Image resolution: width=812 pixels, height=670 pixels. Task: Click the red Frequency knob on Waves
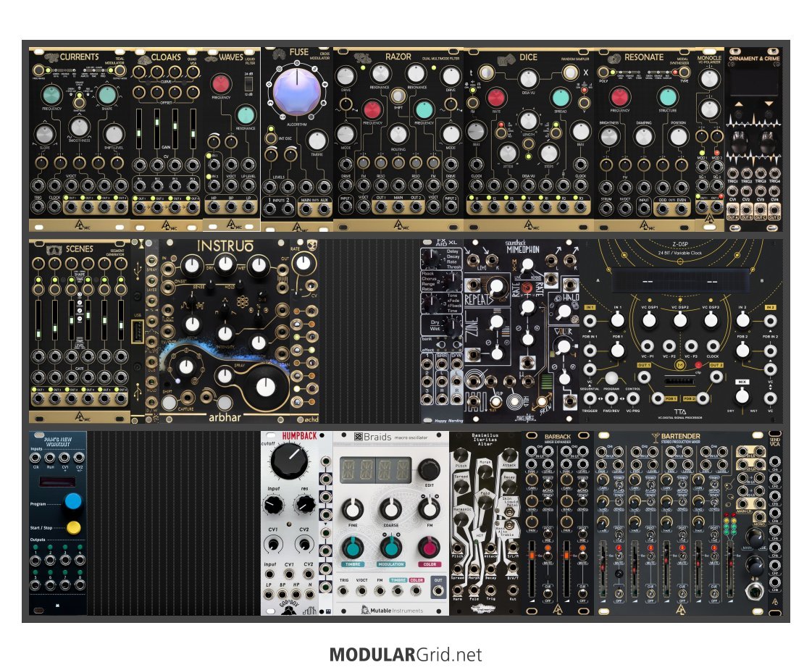[x=221, y=84]
